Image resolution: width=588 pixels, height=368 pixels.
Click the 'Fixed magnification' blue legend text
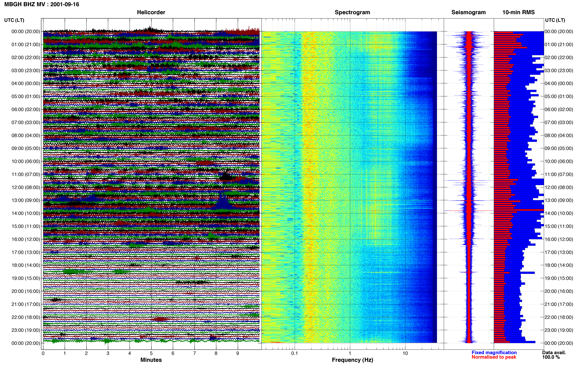(x=494, y=353)
